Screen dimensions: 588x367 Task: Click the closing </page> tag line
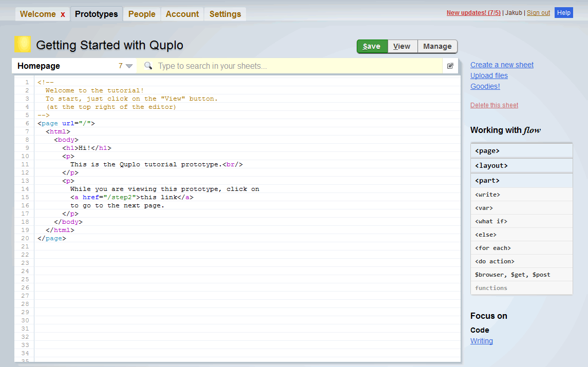click(x=52, y=238)
